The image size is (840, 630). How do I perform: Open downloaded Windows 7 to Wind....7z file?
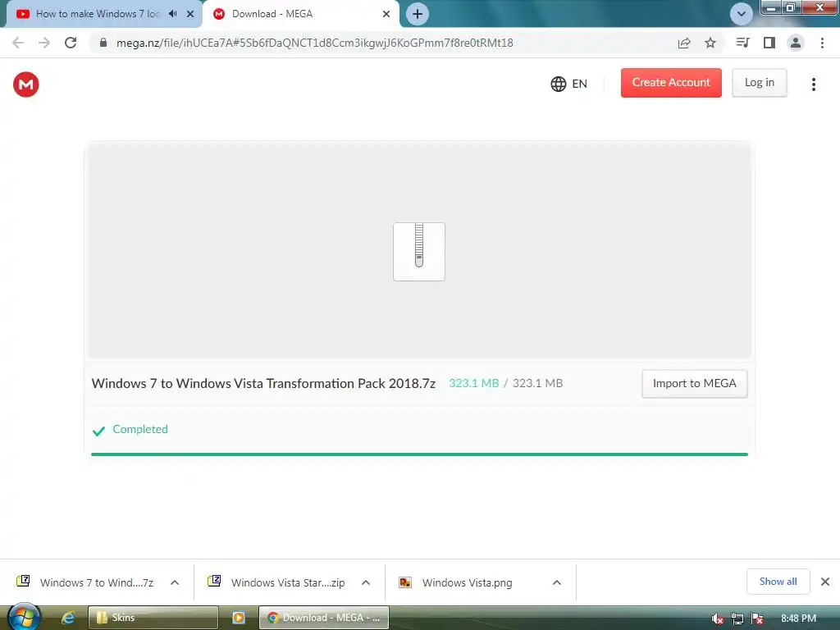(85, 582)
